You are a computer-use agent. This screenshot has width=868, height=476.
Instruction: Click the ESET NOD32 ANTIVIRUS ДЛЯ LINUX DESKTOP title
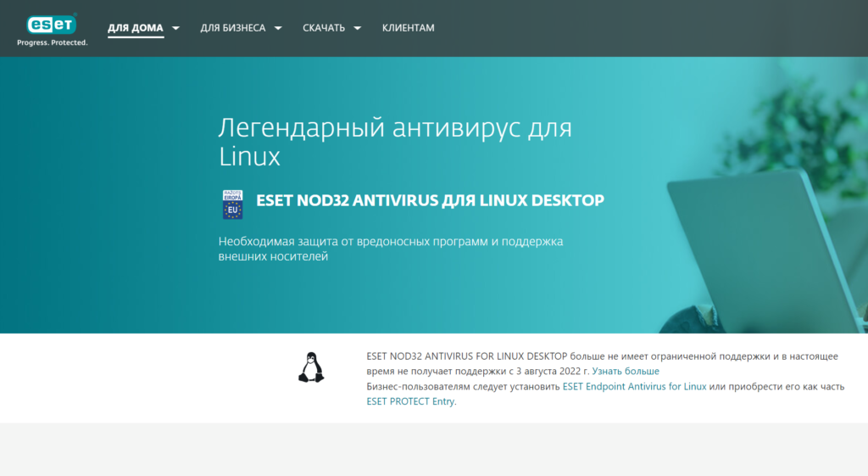pos(430,200)
